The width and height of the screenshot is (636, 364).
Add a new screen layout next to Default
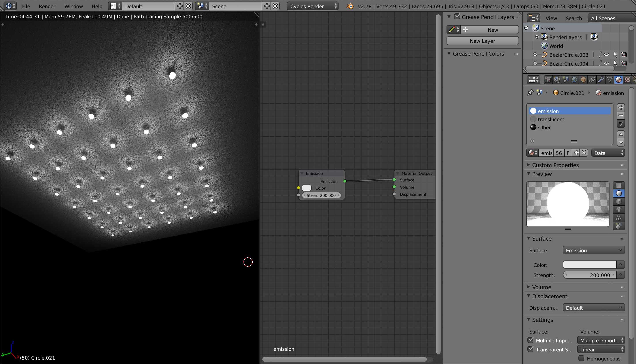click(180, 6)
